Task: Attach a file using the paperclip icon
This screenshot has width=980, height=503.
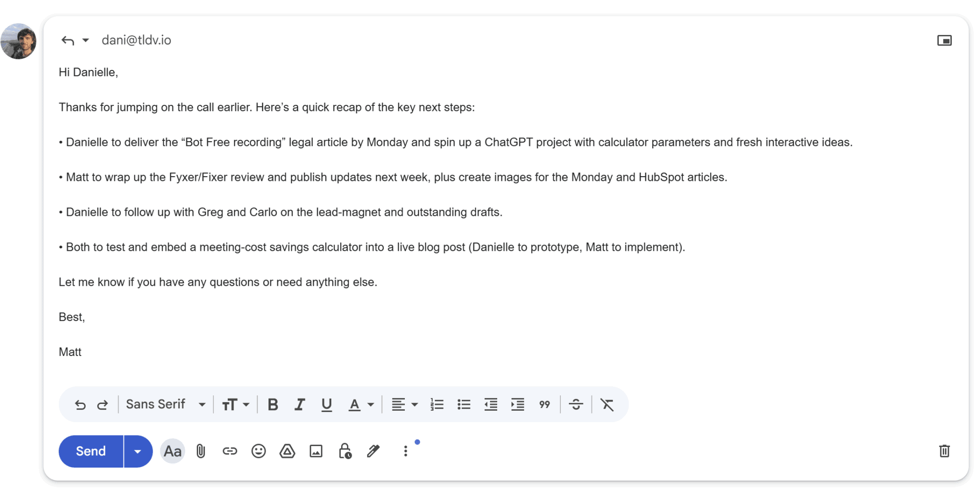Action: pyautogui.click(x=200, y=451)
